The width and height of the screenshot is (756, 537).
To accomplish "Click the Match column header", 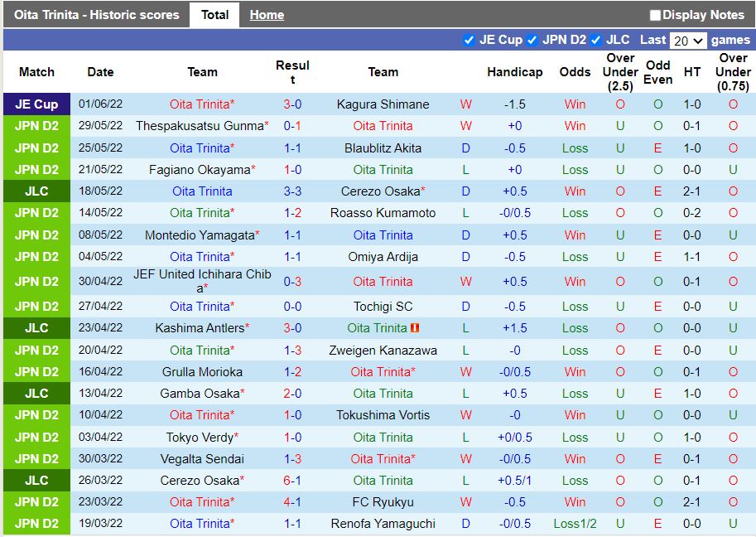I will [36, 72].
